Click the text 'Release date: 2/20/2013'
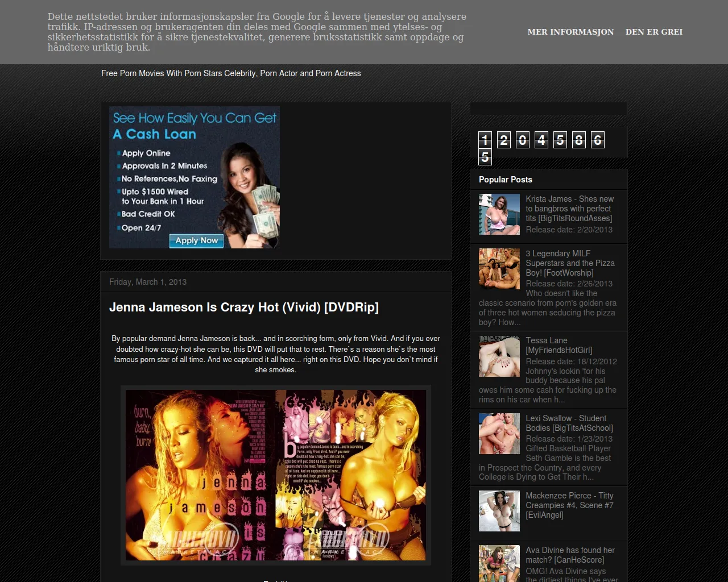The image size is (728, 582). (x=569, y=230)
